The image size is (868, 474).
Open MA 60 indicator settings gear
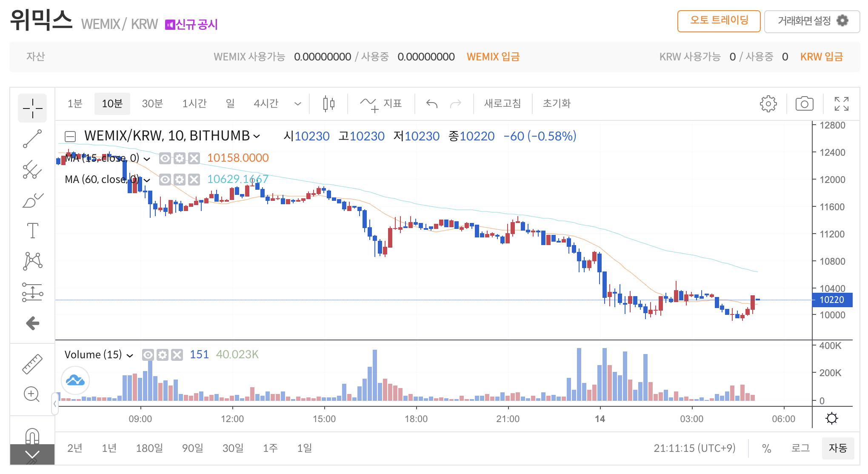pyautogui.click(x=180, y=180)
